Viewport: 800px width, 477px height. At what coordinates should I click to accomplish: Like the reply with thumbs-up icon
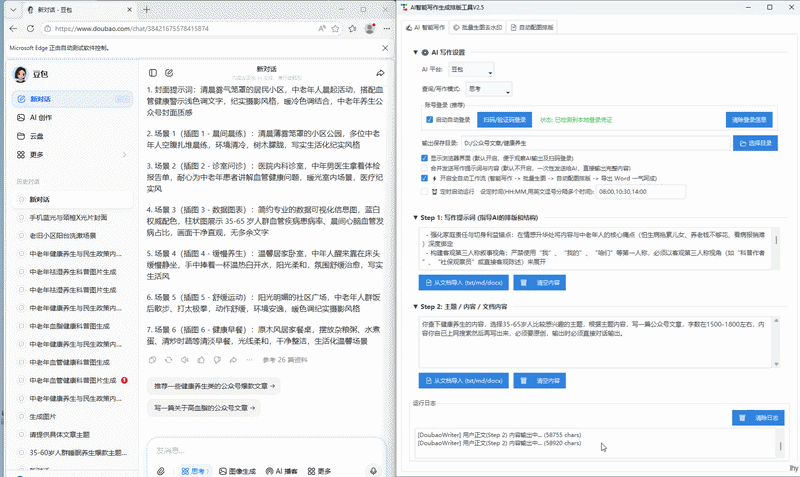click(x=201, y=360)
